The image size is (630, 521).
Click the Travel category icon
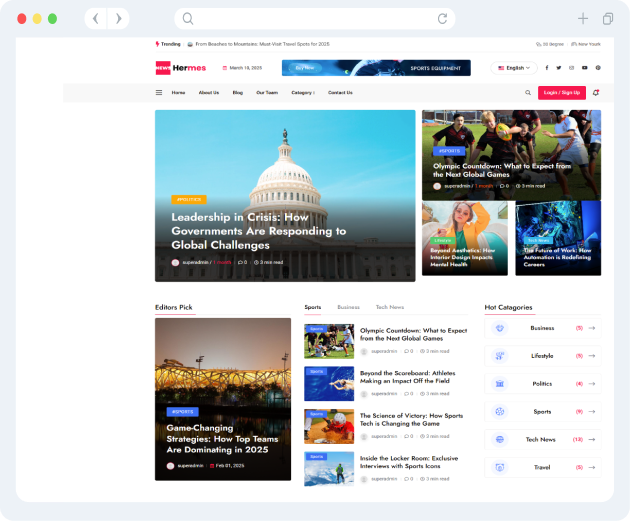tap(499, 467)
